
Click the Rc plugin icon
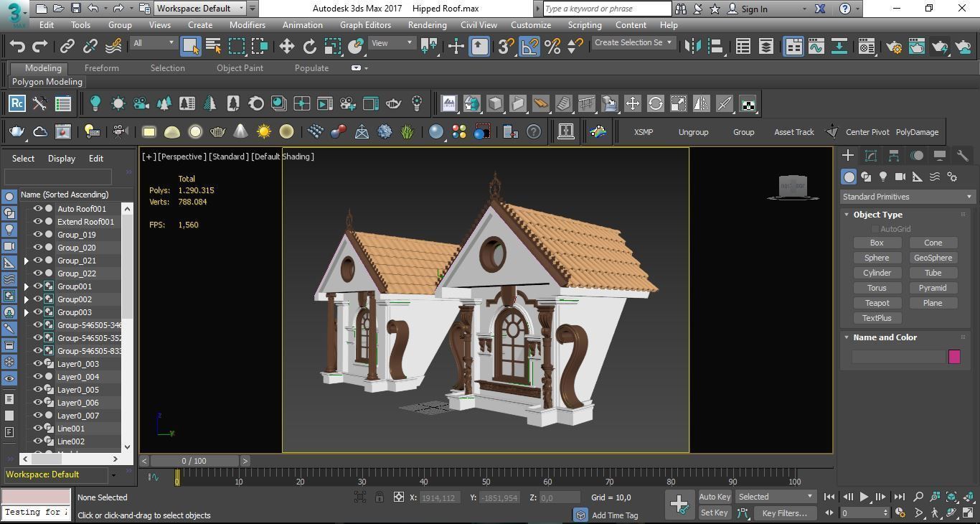coord(17,103)
